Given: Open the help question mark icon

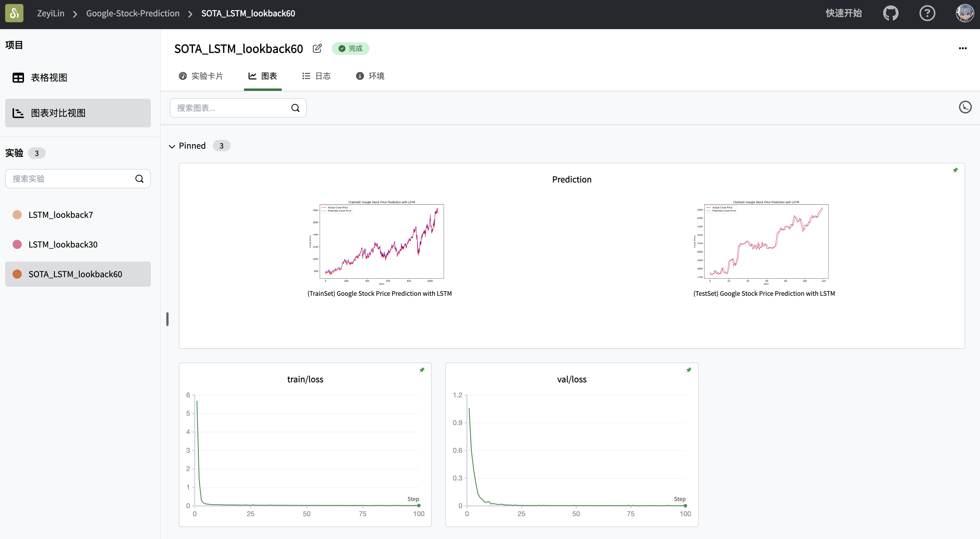Looking at the screenshot, I should 927,13.
